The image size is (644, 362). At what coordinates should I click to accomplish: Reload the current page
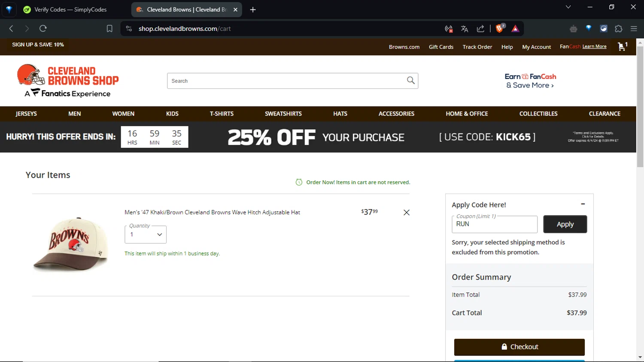pos(43,29)
